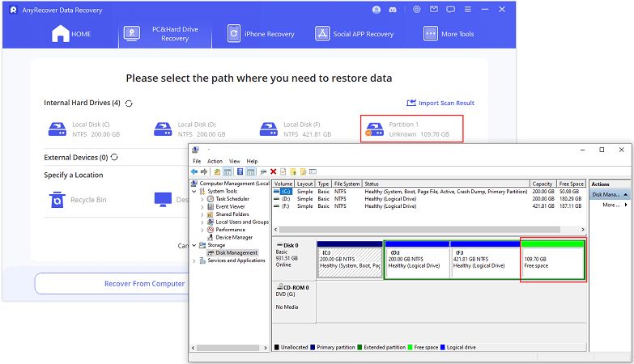Expand the Performance node
This screenshot has width=634, height=364.
(x=202, y=230)
